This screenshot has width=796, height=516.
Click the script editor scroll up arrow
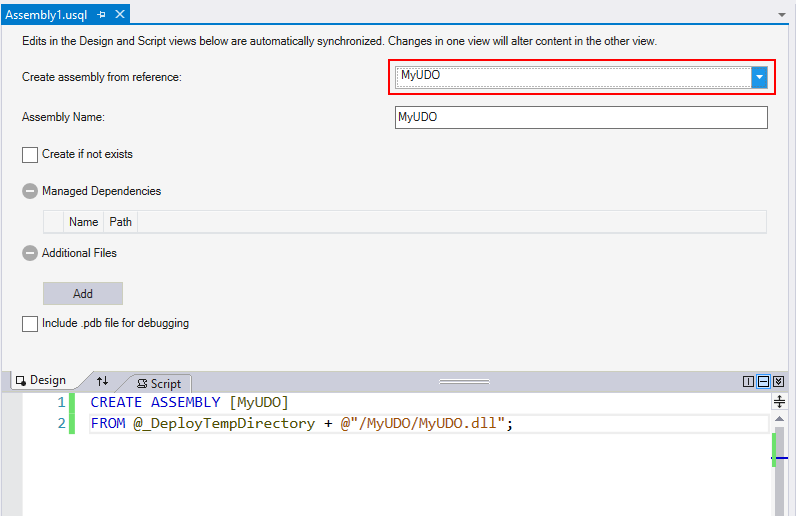[779, 420]
